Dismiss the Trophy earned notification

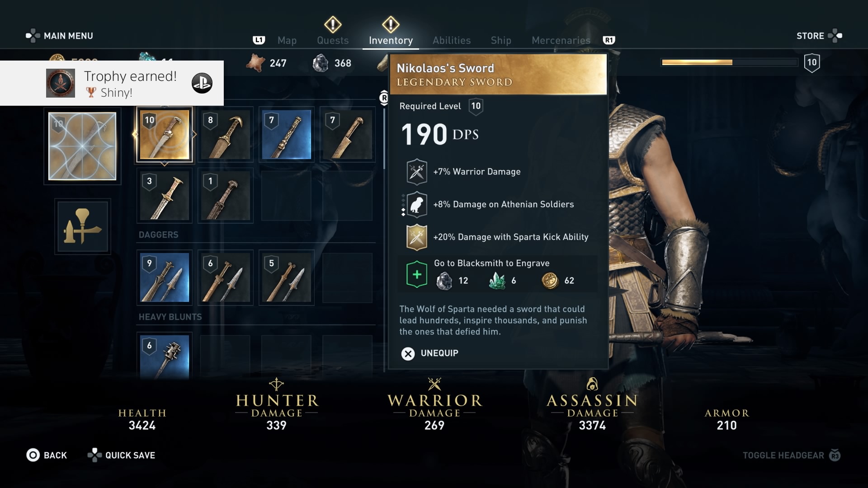(112, 83)
